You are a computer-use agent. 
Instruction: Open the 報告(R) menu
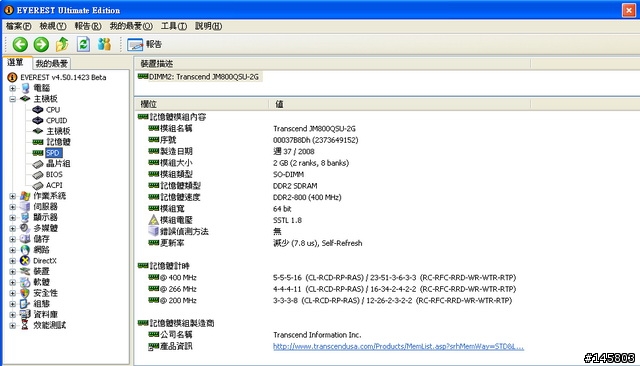click(88, 26)
